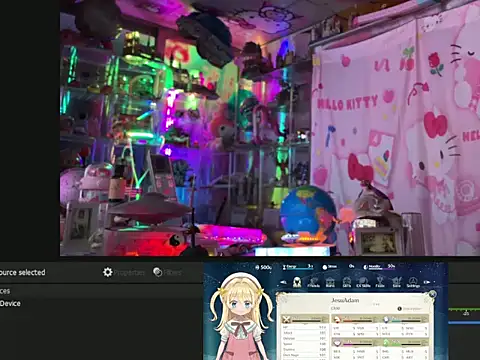Close the JesuAdam stats panel with the X
The image size is (480, 360).
432,294
